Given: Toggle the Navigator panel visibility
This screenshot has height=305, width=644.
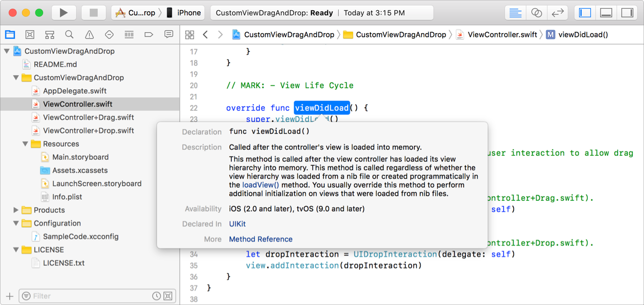Looking at the screenshot, I should (585, 13).
